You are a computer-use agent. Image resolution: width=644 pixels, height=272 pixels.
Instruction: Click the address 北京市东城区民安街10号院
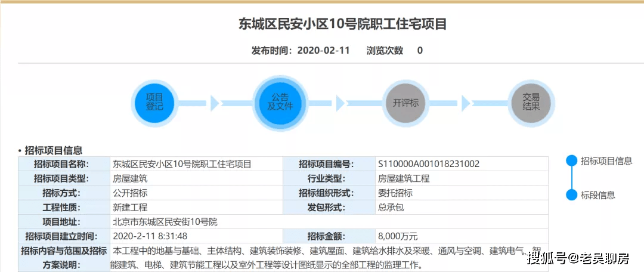click(x=165, y=222)
